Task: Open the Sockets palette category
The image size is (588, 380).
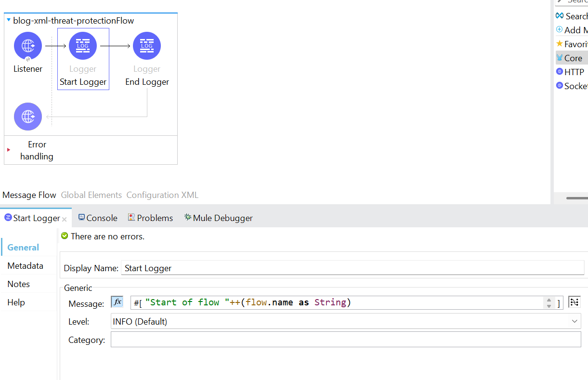Action: click(x=574, y=85)
